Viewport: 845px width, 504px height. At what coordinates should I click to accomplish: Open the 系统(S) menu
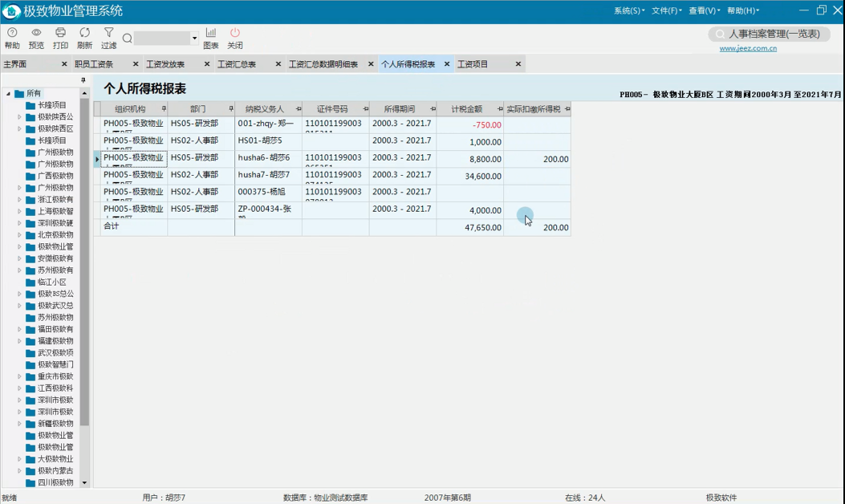[x=628, y=11]
